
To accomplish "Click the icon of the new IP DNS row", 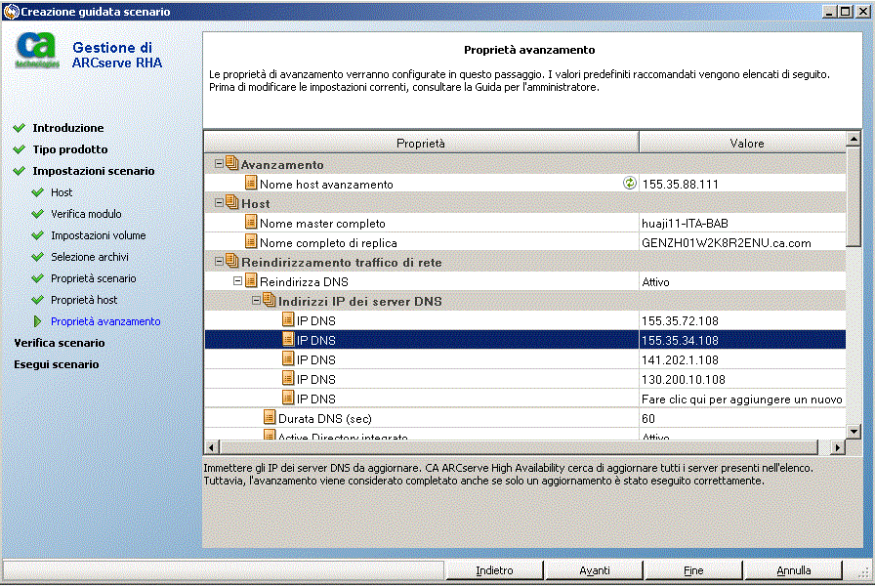I will point(288,398).
